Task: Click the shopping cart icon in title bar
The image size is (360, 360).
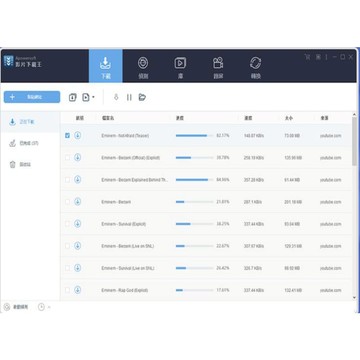Action: (307, 57)
